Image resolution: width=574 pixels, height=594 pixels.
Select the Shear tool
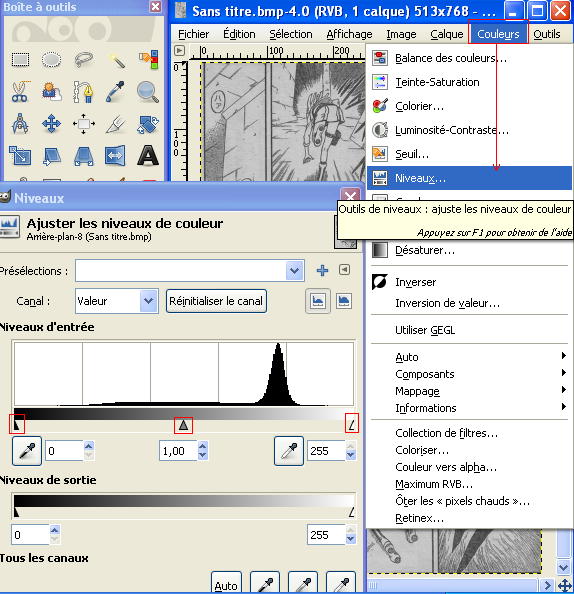coord(51,155)
